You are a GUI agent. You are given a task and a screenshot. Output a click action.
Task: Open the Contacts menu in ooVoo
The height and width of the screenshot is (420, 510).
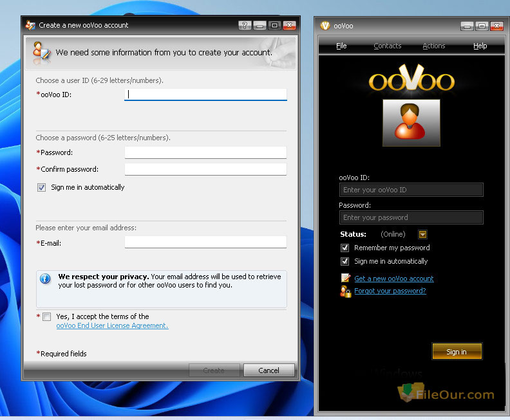pyautogui.click(x=388, y=46)
